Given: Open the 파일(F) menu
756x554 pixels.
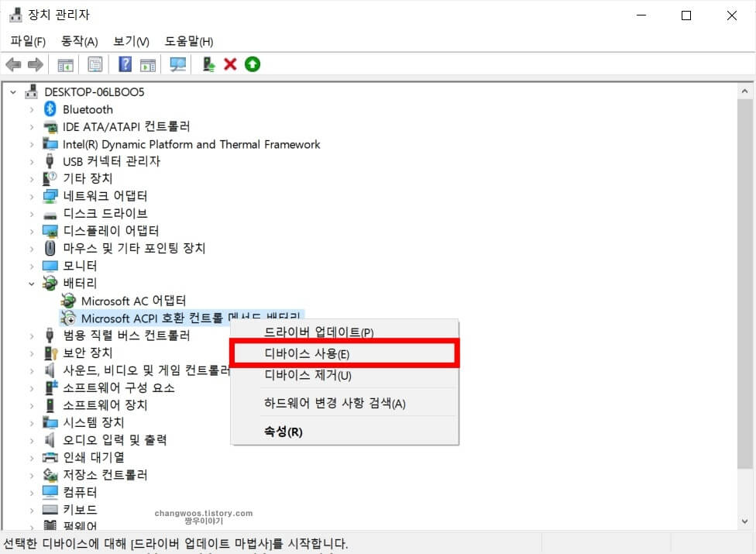Looking at the screenshot, I should [x=27, y=41].
